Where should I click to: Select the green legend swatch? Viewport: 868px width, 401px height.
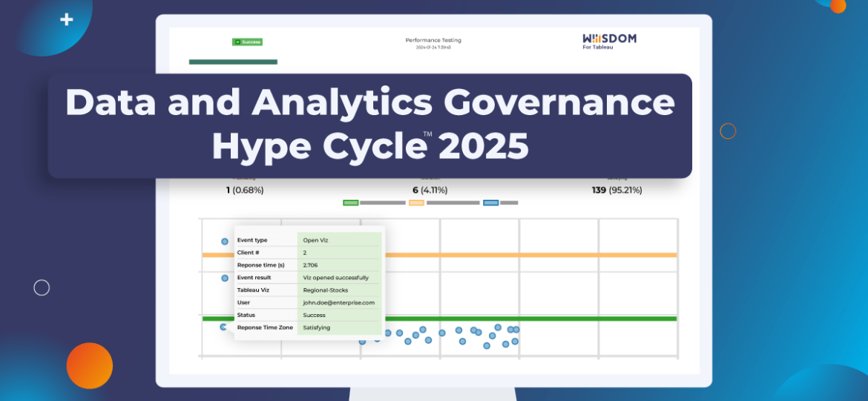coord(350,203)
